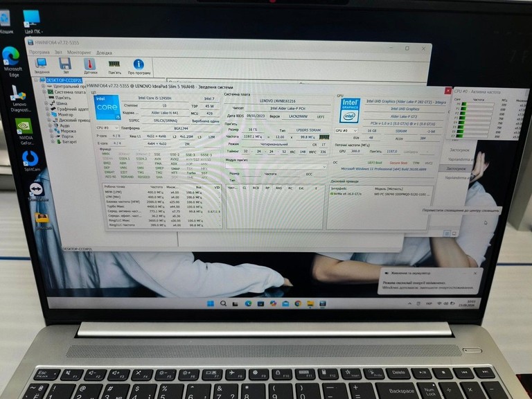This screenshot has width=532, height=399.
Task: Open the Програма menu
Action: point(39,52)
